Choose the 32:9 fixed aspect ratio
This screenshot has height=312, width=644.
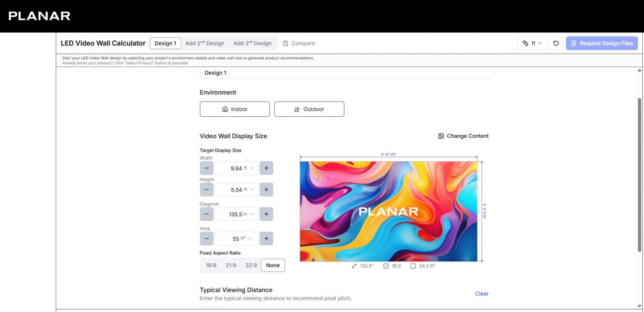[x=251, y=265]
